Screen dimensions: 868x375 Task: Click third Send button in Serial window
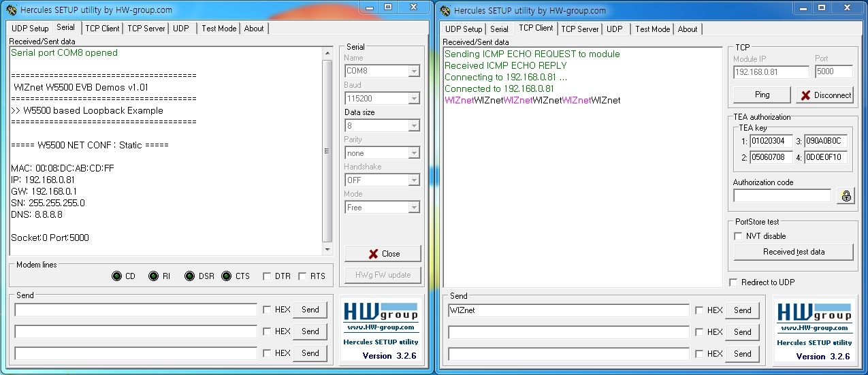[x=310, y=353]
